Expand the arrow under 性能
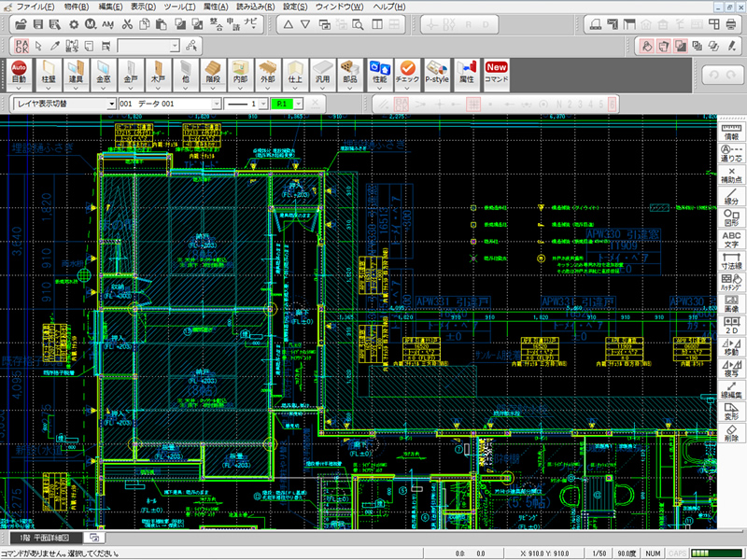 point(380,88)
